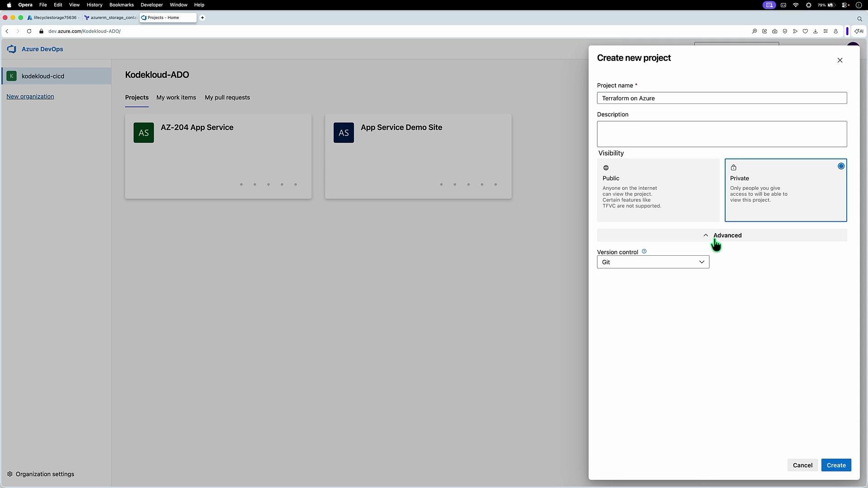Image resolution: width=868 pixels, height=488 pixels.
Task: Click the Opera shield privacy icon
Action: click(x=785, y=31)
